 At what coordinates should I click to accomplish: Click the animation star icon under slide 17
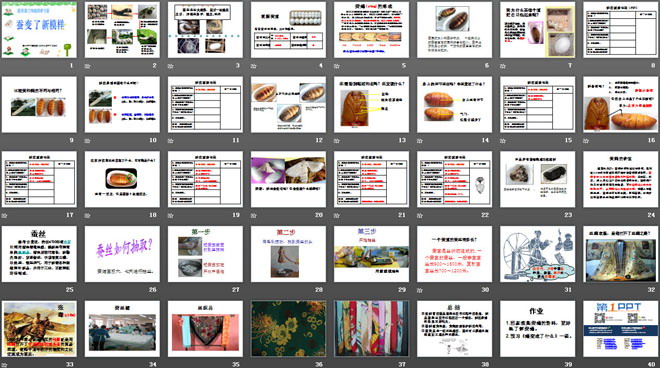click(x=4, y=216)
